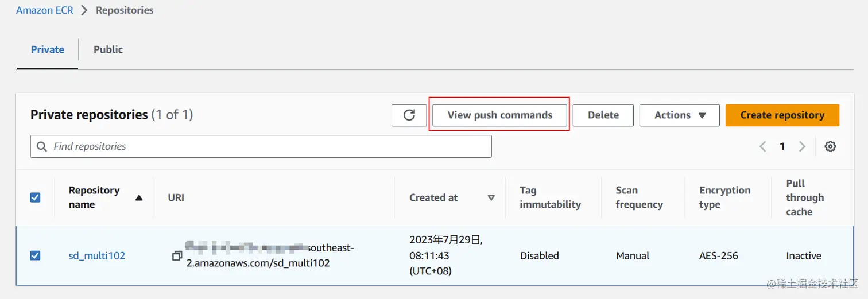The height and width of the screenshot is (299, 868).
Task: Sort by Created at arrow
Action: [x=491, y=197]
